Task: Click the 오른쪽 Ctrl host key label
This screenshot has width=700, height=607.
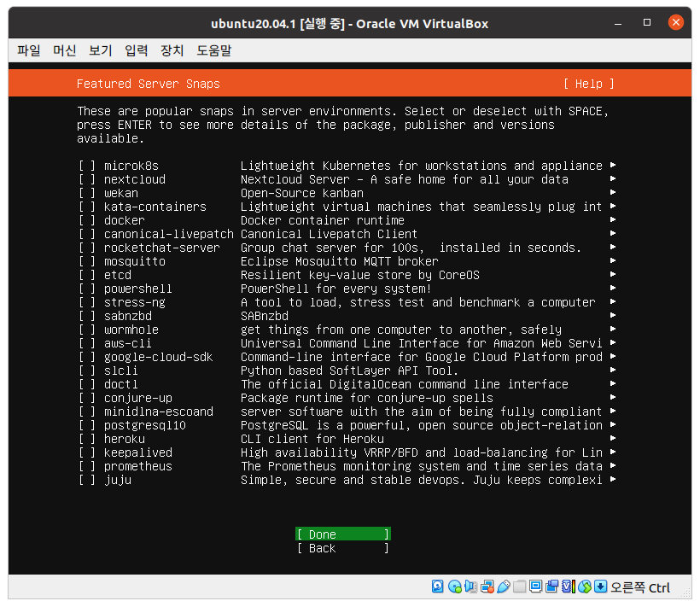Action: 640,587
